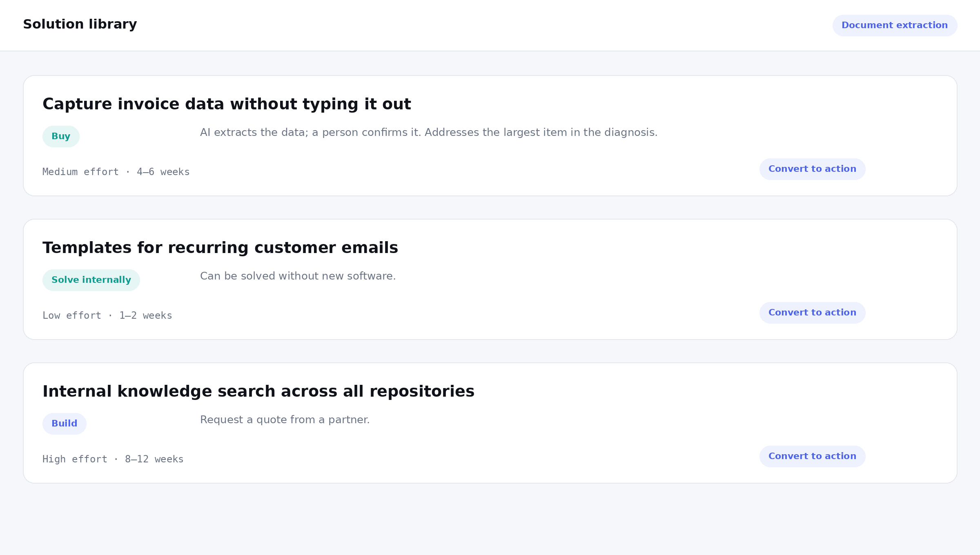Viewport: 980px width, 555px height.
Task: Click the 'Medium effort · 4–6 weeks' text
Action: (116, 172)
